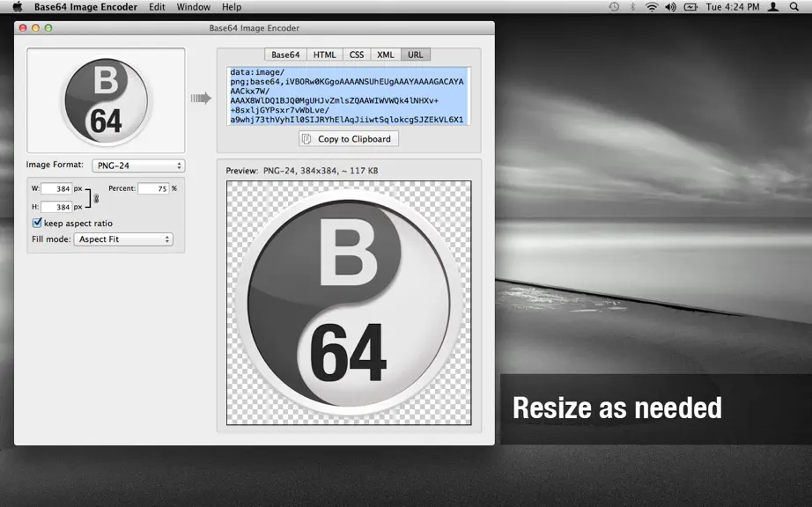The width and height of the screenshot is (812, 507).
Task: Click the Bluetooth menu bar icon
Action: [632, 7]
